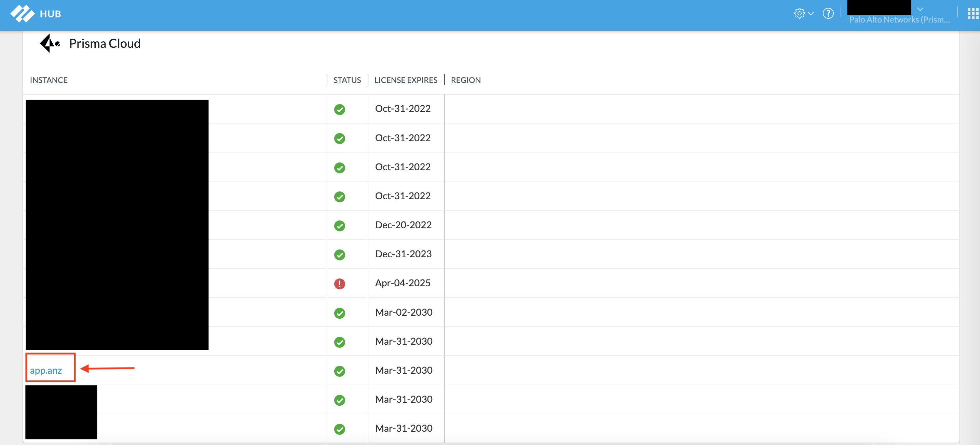Click the Prisma Cloud logo icon
The width and height of the screenshot is (980, 445).
point(50,43)
